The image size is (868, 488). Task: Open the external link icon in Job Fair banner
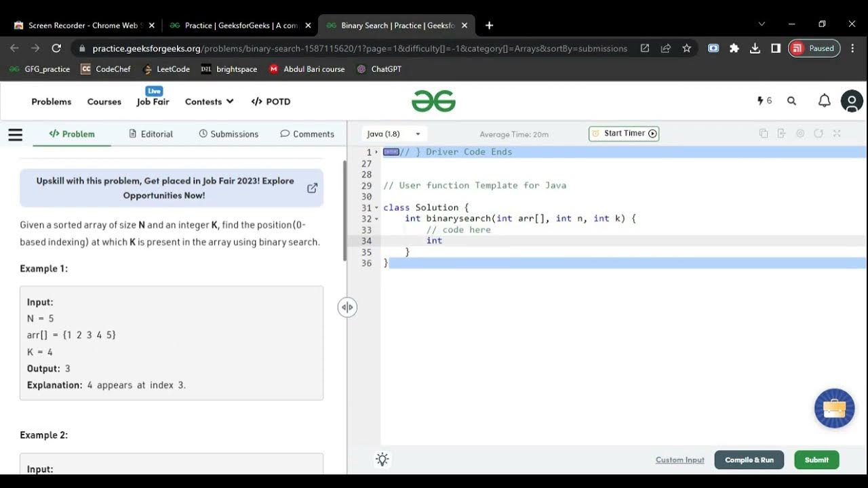tap(312, 188)
